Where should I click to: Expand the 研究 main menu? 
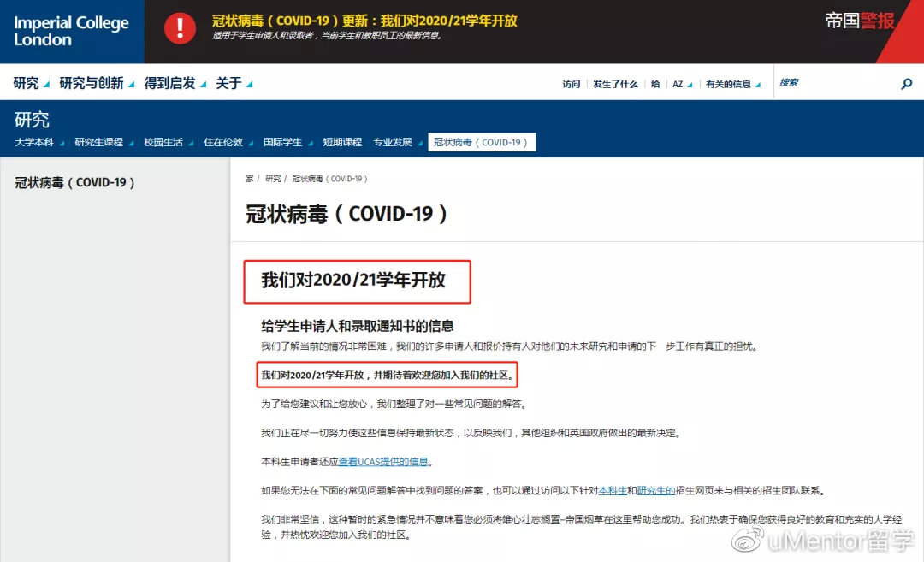[x=32, y=83]
